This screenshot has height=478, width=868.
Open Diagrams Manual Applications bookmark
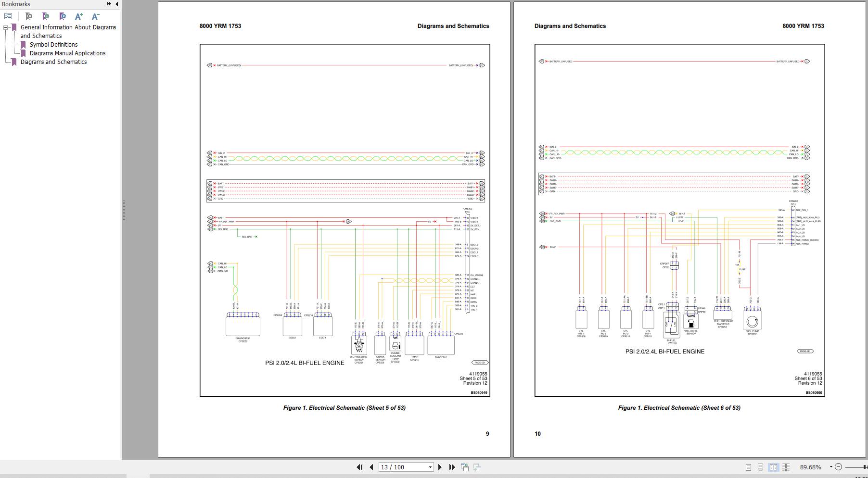67,53
